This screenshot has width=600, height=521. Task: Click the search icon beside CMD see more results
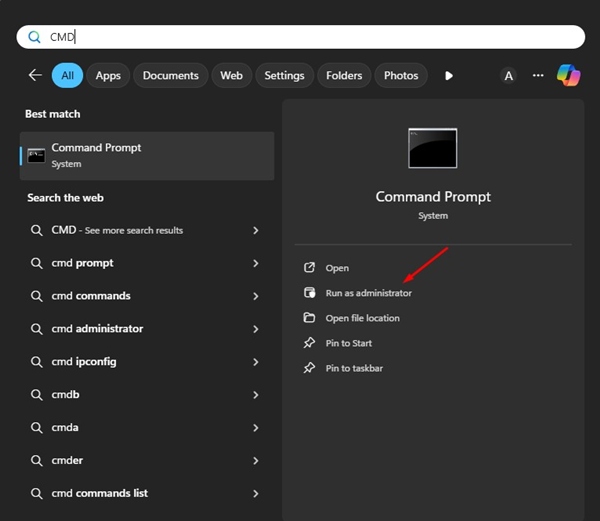[x=37, y=231]
